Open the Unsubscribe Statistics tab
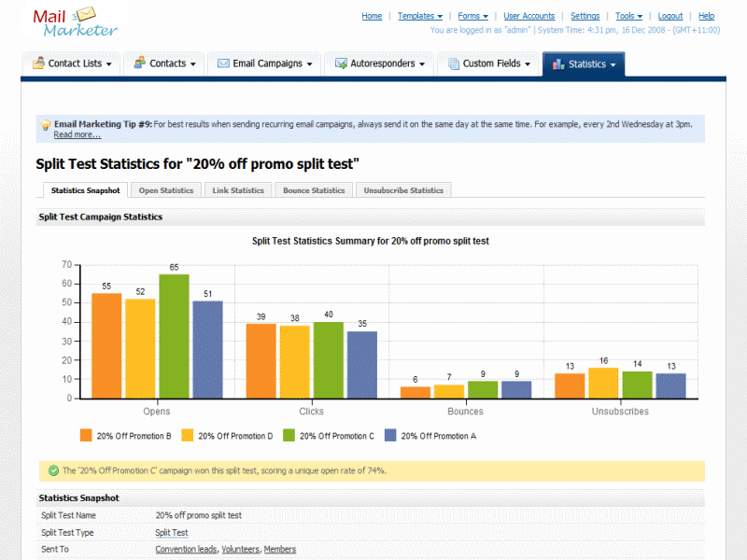Viewport: 747px width, 560px height. [x=403, y=190]
